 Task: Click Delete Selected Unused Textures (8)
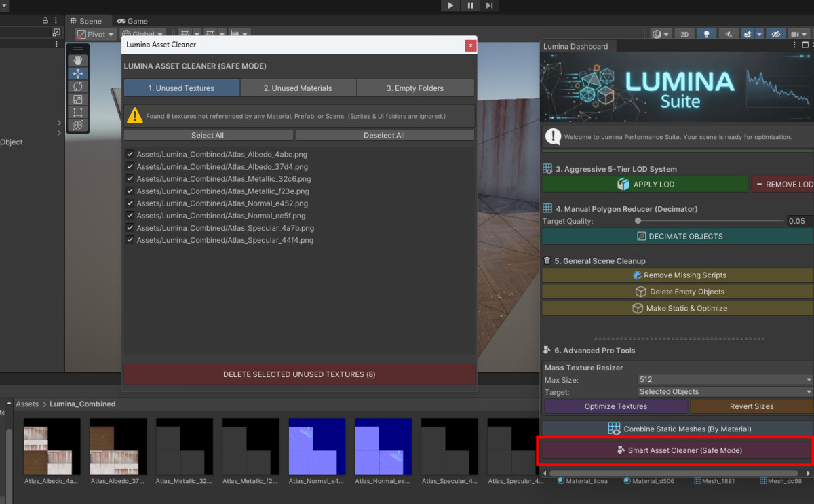tap(299, 374)
